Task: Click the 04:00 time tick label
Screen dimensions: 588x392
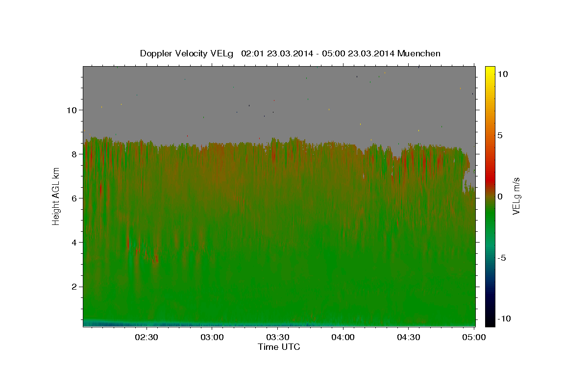Action: point(343,338)
